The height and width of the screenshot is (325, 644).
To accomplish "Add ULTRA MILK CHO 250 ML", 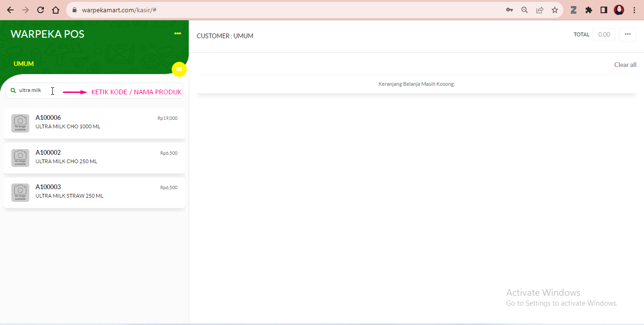I will 94,158.
